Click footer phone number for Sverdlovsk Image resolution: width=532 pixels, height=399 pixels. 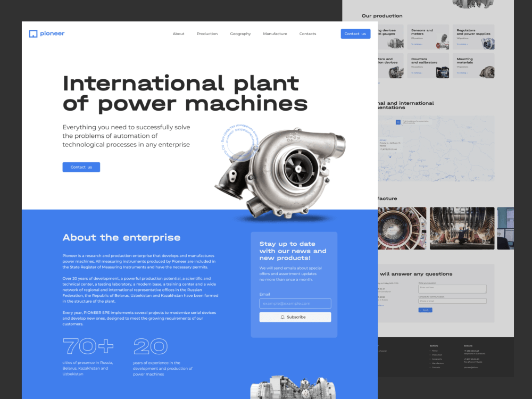[471, 351]
